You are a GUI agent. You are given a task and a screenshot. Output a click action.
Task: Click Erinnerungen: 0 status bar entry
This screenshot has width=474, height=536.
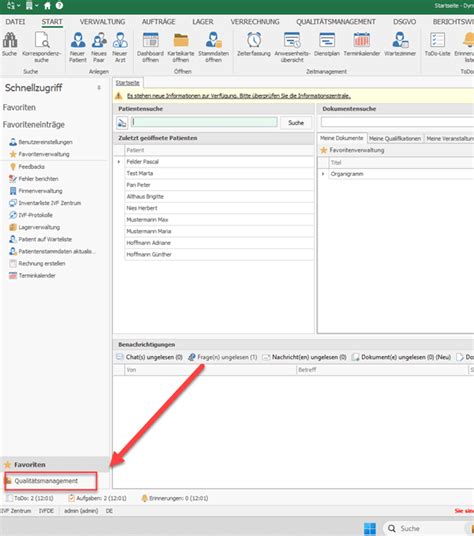[x=175, y=498]
